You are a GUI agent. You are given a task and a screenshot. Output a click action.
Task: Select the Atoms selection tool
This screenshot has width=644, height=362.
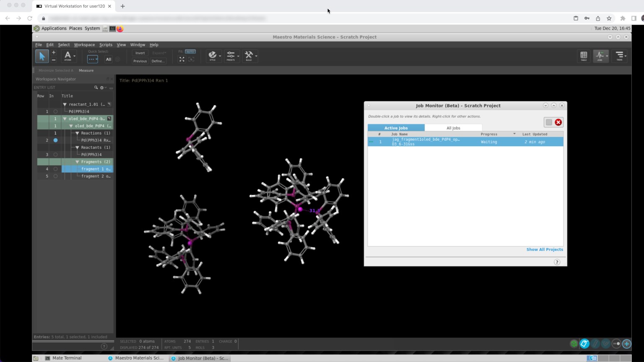(x=67, y=55)
